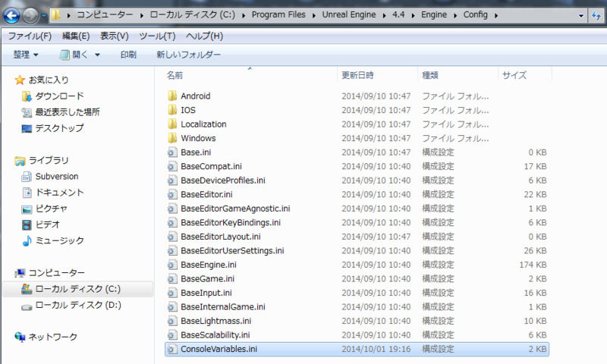Open the ツール(T) menu

click(x=157, y=36)
